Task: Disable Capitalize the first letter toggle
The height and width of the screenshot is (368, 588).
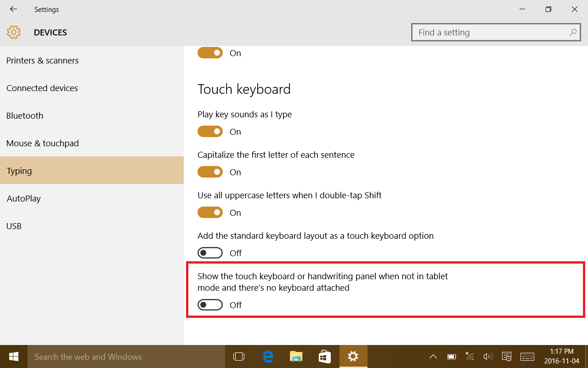Action: point(210,172)
